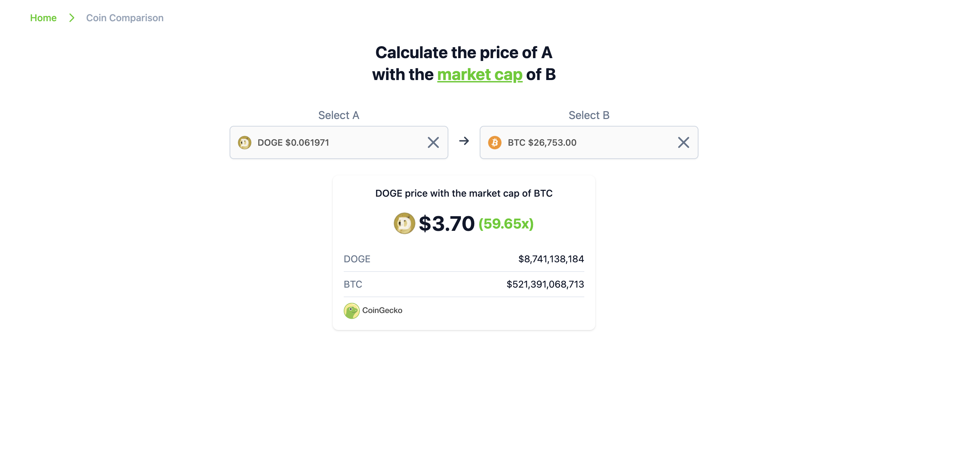Select the 59.65x multiplier text
980x474 pixels.
coord(506,223)
